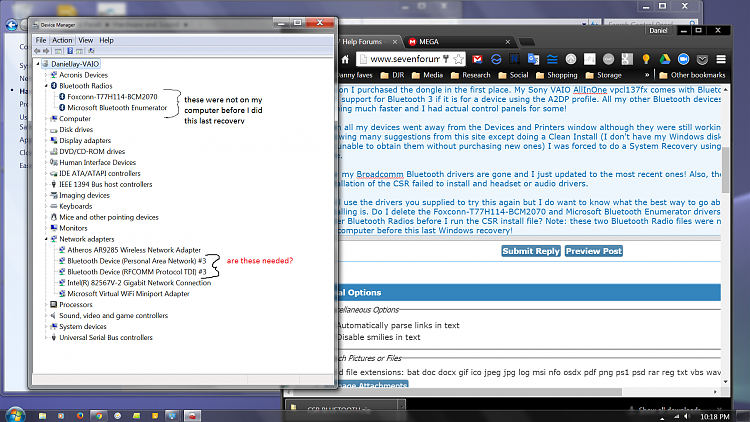Click the Zoom camera extension icon

pyautogui.click(x=684, y=59)
